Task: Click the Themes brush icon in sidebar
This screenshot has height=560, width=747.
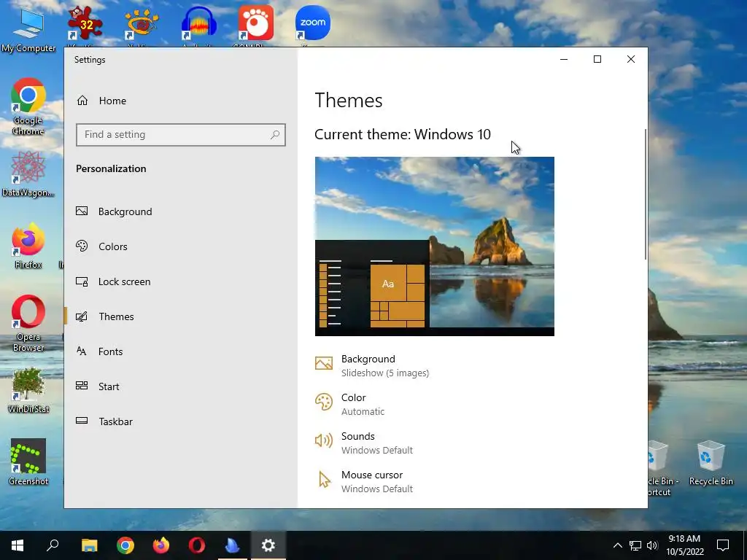Action: click(x=82, y=316)
